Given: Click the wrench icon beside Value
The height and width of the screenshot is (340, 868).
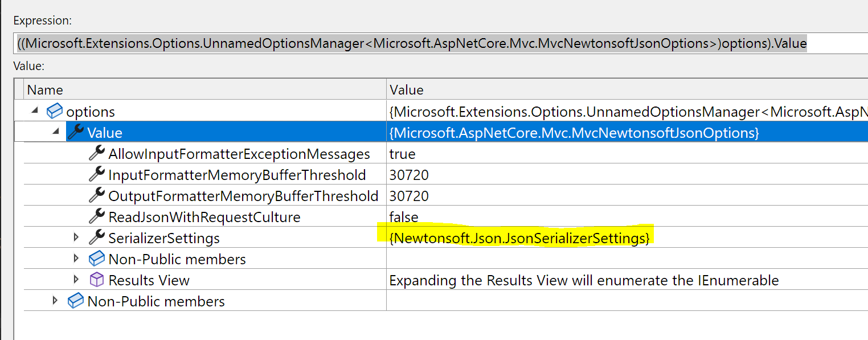Looking at the screenshot, I should click(77, 133).
